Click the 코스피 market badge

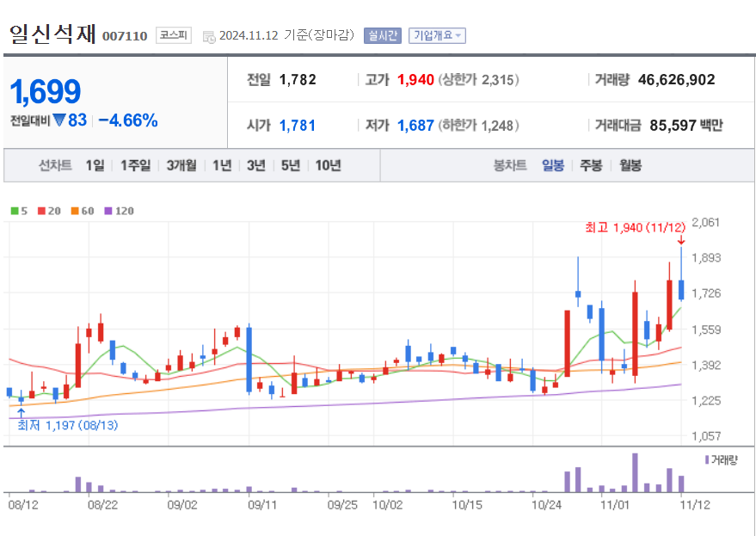click(x=174, y=35)
